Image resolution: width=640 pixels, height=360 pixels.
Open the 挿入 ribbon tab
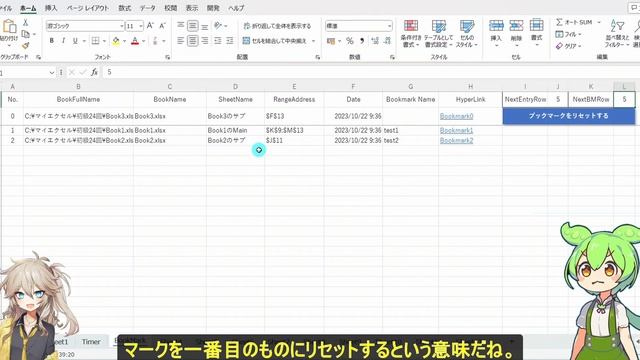(51, 8)
